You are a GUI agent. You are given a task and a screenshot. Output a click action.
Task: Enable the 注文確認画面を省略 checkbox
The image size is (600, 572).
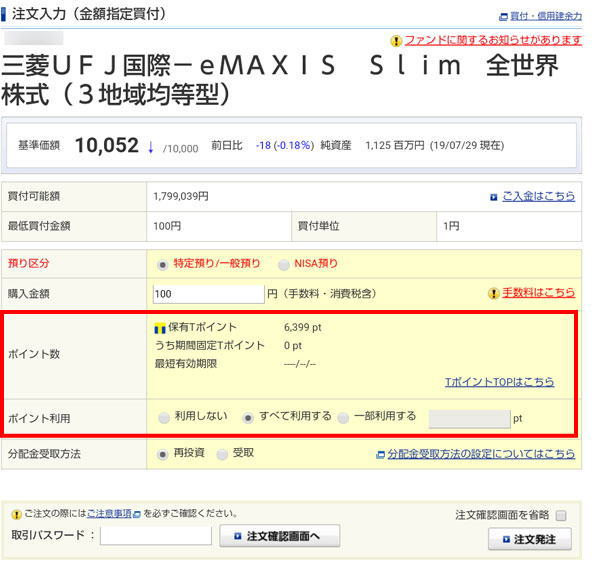pyautogui.click(x=561, y=515)
